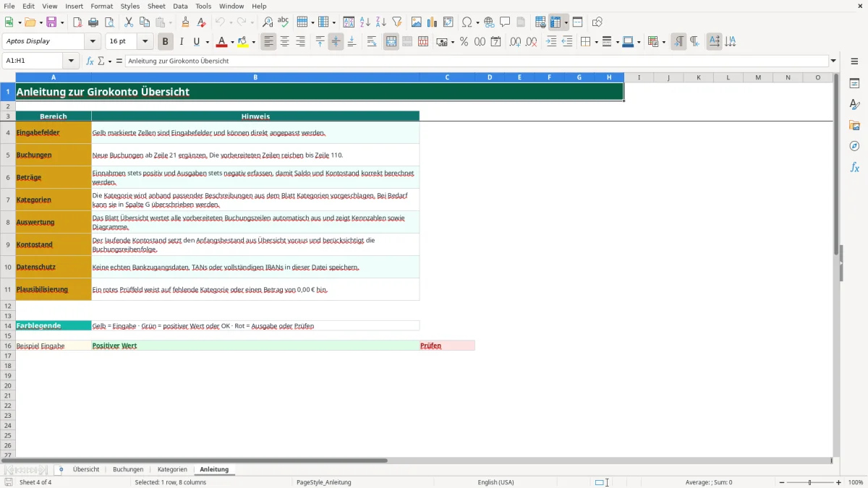Open Find and Replace
The width and height of the screenshot is (868, 488).
click(x=268, y=22)
